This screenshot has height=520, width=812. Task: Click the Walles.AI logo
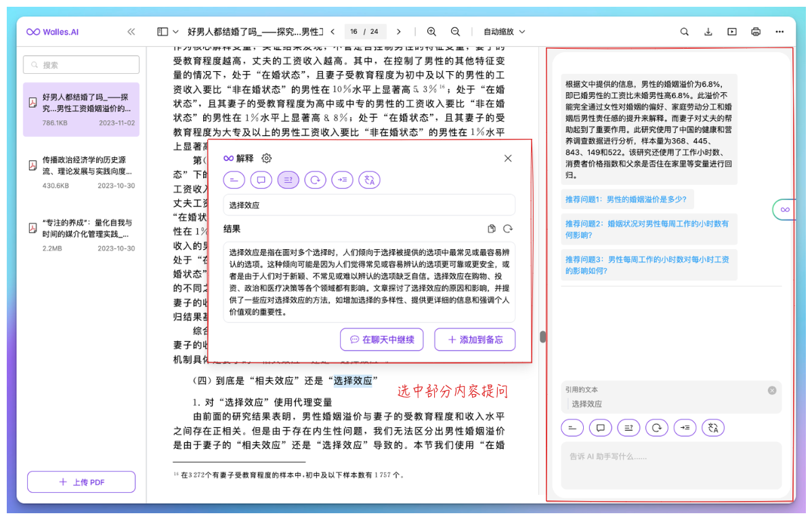(x=52, y=32)
